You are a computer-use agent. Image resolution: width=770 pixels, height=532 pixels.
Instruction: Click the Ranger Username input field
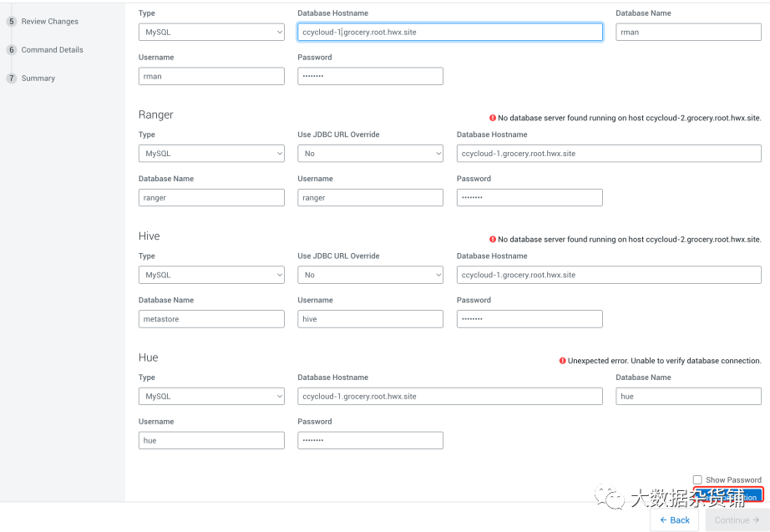coord(370,198)
